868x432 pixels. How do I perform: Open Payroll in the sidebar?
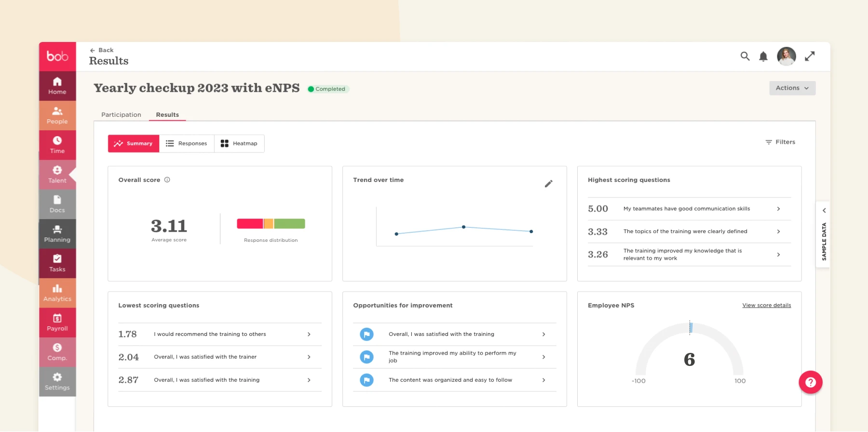pyautogui.click(x=57, y=323)
